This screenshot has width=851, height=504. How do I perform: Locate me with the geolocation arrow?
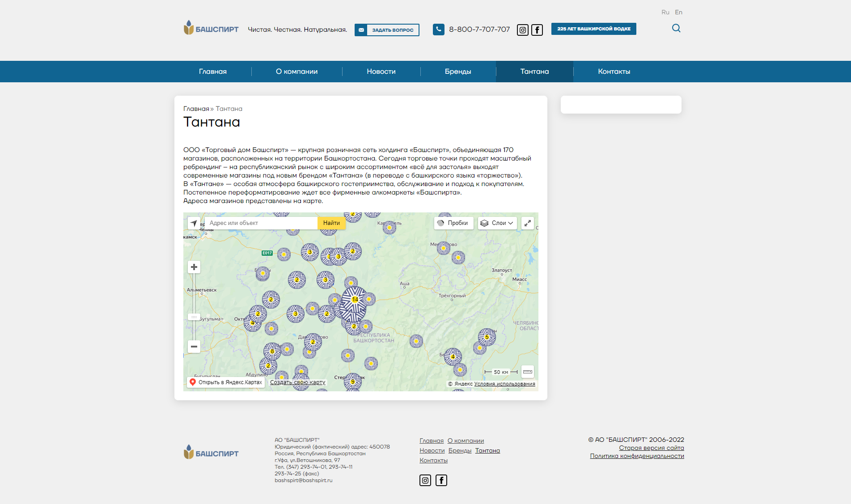[x=194, y=223]
